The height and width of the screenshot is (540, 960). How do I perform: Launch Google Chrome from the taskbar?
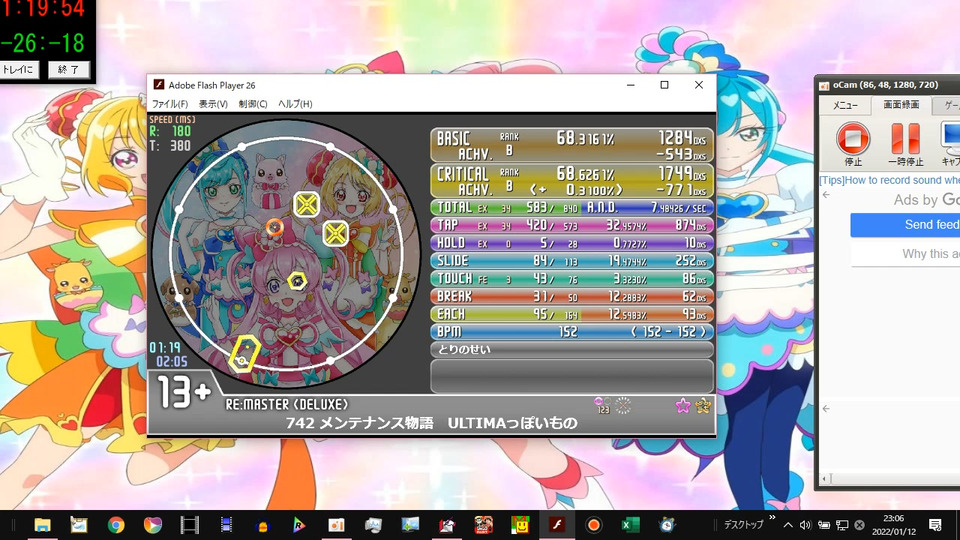(116, 525)
